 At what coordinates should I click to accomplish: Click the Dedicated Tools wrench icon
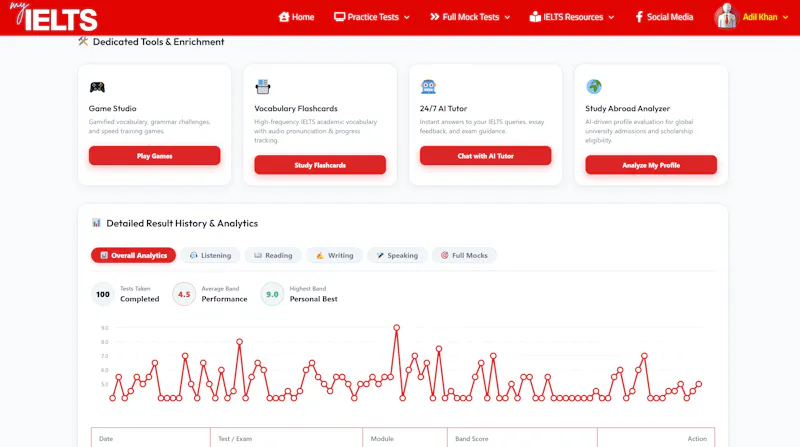(x=83, y=41)
